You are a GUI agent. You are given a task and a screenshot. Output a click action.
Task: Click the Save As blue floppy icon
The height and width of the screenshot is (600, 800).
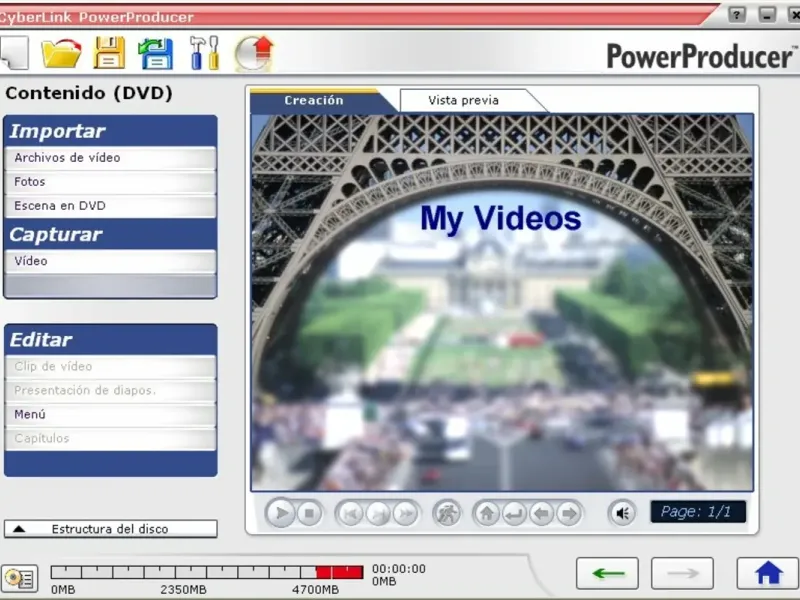156,53
